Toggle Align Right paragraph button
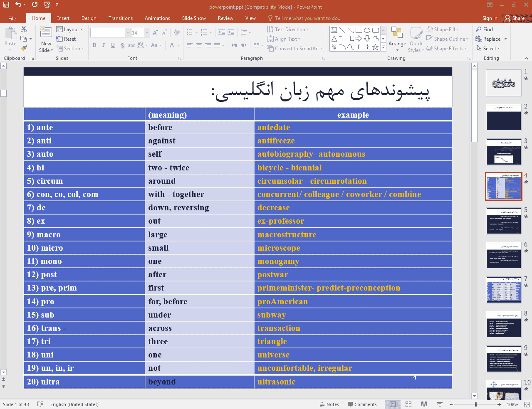The image size is (532, 409). [208, 45]
